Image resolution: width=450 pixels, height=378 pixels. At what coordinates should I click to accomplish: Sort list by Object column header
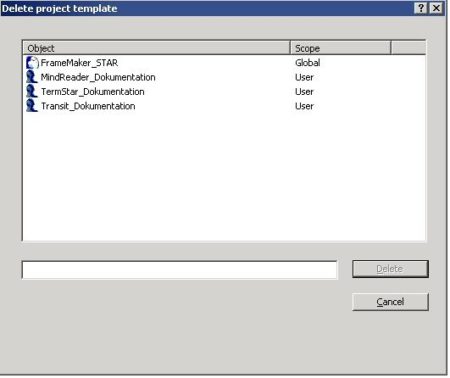click(157, 48)
